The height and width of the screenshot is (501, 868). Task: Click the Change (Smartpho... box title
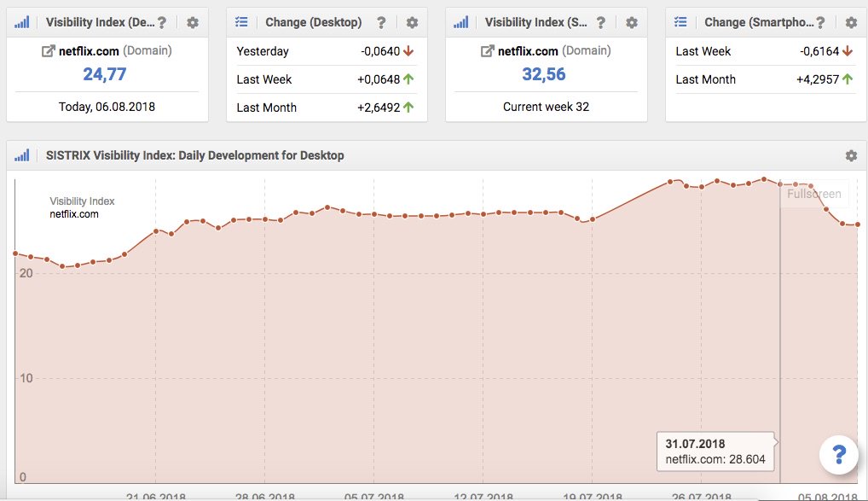[x=759, y=23]
